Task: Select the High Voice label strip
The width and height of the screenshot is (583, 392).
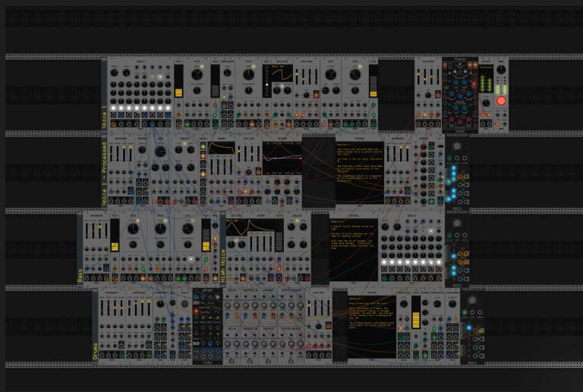Action: click(x=222, y=249)
